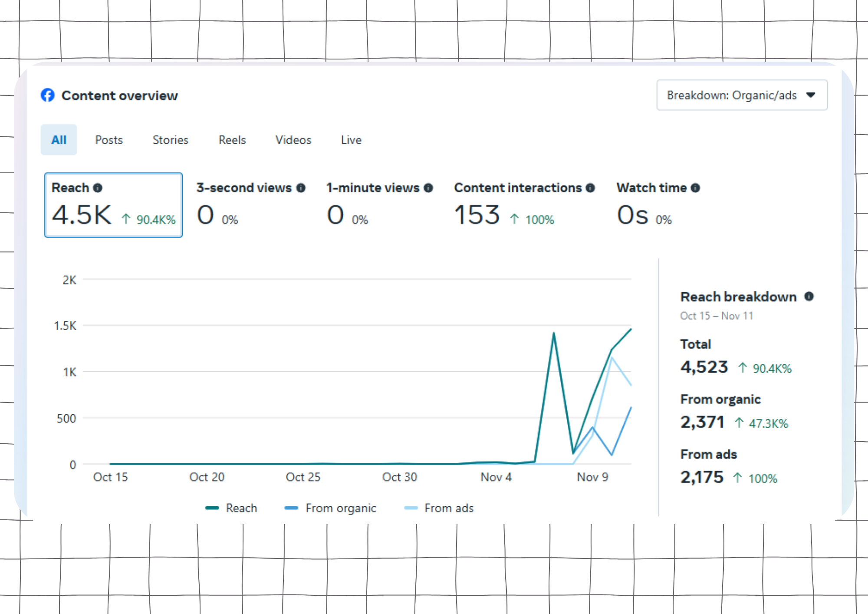The width and height of the screenshot is (868, 614).
Task: Click info icon beside Reach breakdown
Action: 809,296
